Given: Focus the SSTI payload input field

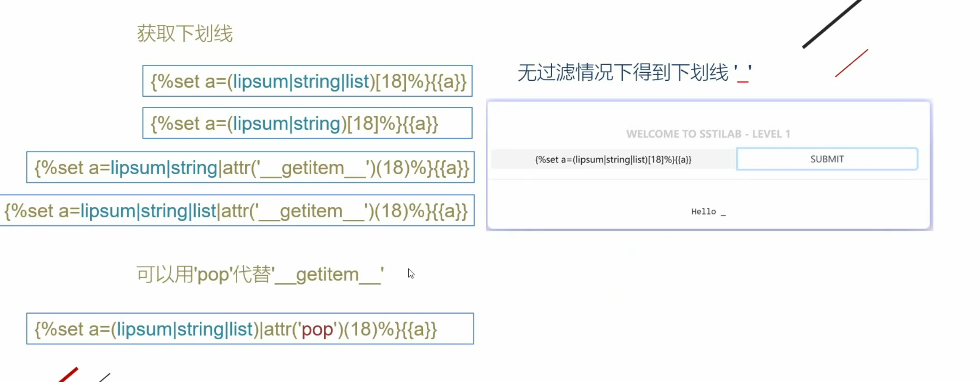Looking at the screenshot, I should pos(613,159).
